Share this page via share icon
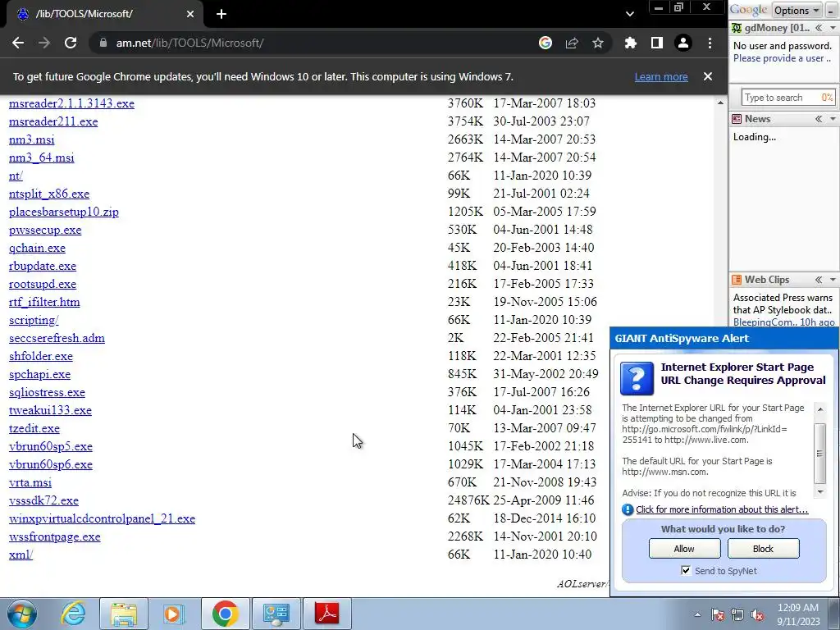Screen dimensions: 840x630 [572, 43]
